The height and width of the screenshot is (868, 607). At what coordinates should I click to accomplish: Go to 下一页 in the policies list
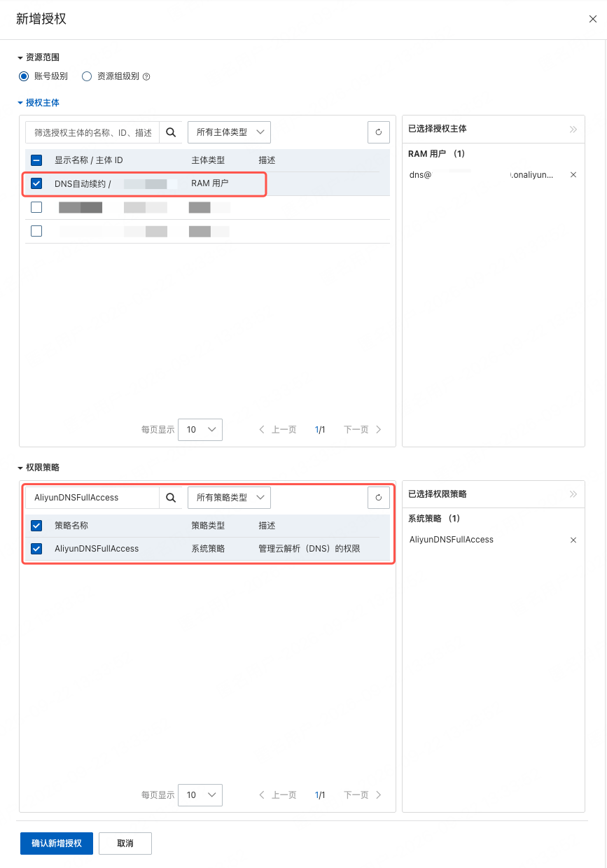[x=363, y=795]
